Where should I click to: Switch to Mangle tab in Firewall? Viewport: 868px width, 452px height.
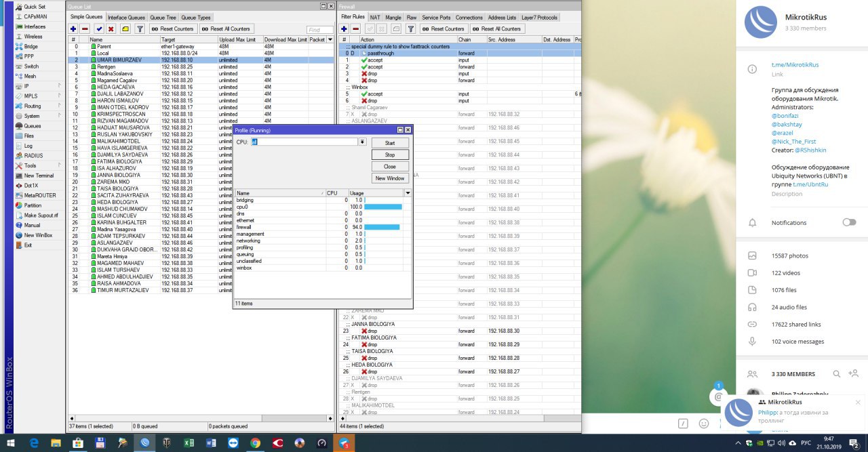[393, 18]
